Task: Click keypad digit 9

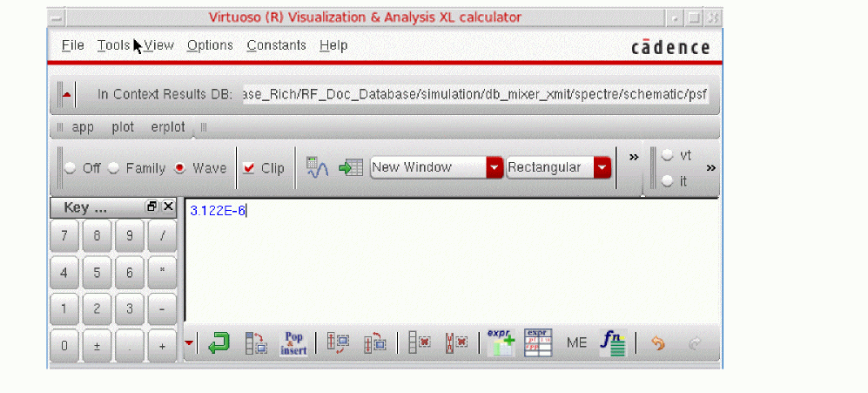Action: coord(130,235)
